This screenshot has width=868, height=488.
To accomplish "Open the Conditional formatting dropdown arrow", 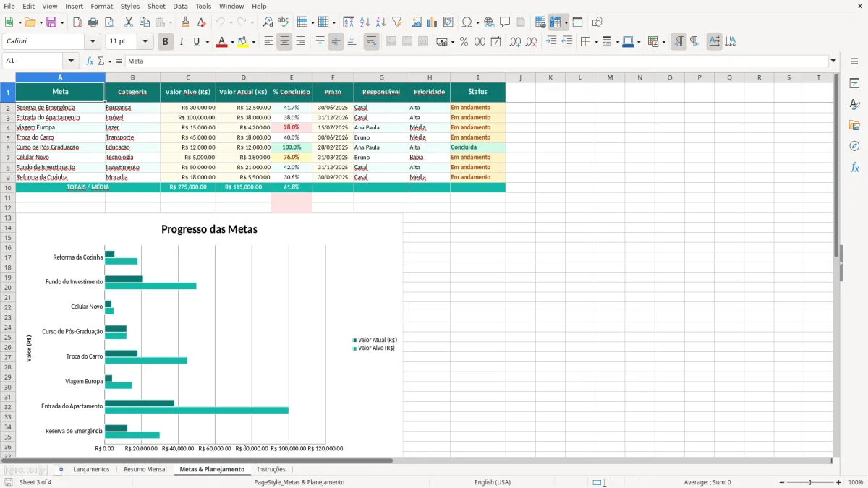I will click(664, 42).
